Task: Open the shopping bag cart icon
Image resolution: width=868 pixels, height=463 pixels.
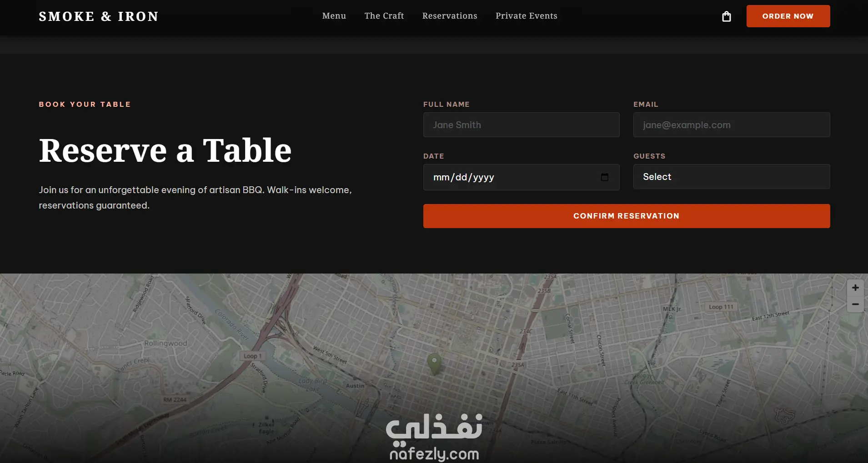Action: pos(727,16)
